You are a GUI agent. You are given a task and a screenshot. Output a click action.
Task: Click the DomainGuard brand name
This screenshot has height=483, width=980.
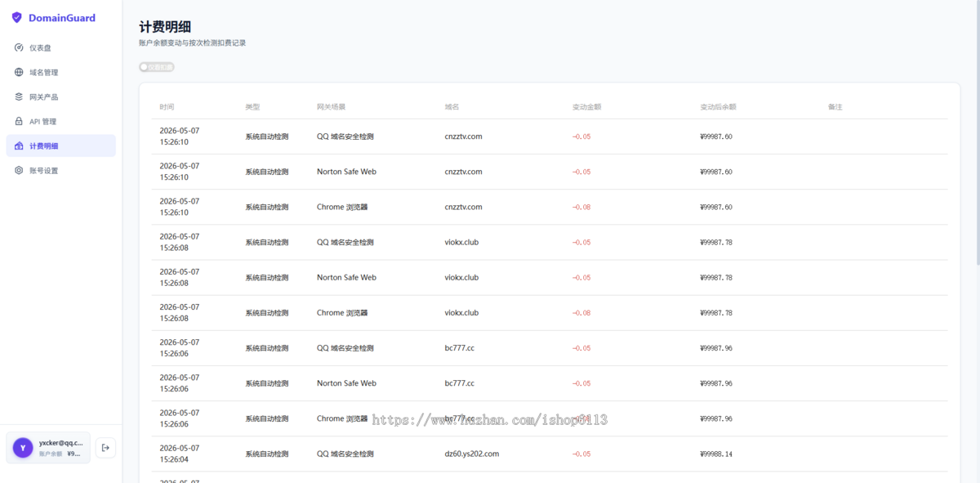click(x=62, y=18)
